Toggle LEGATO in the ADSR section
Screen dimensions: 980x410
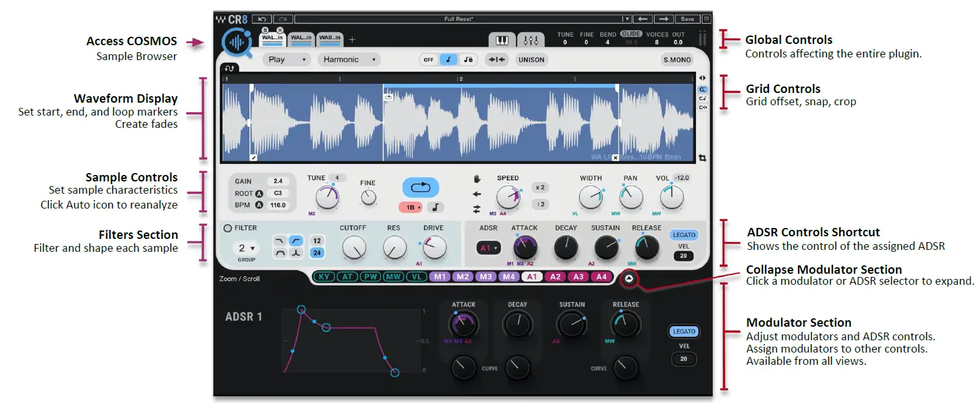[x=684, y=234]
